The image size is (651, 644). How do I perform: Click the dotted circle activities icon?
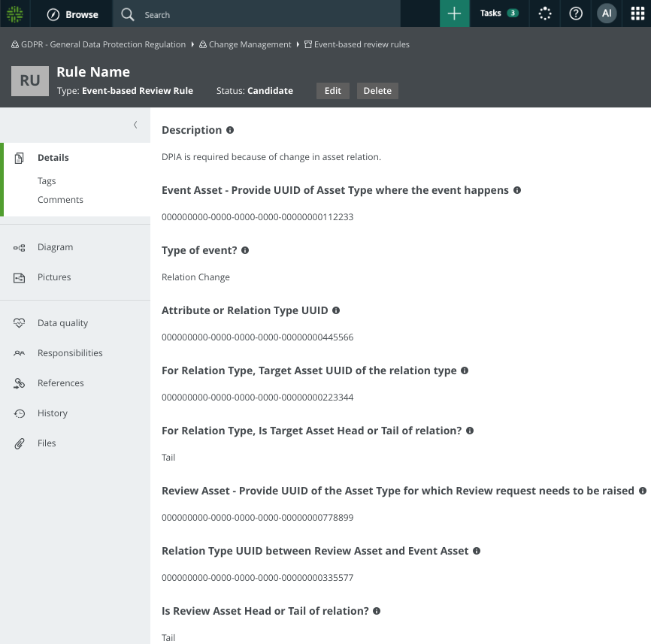545,14
